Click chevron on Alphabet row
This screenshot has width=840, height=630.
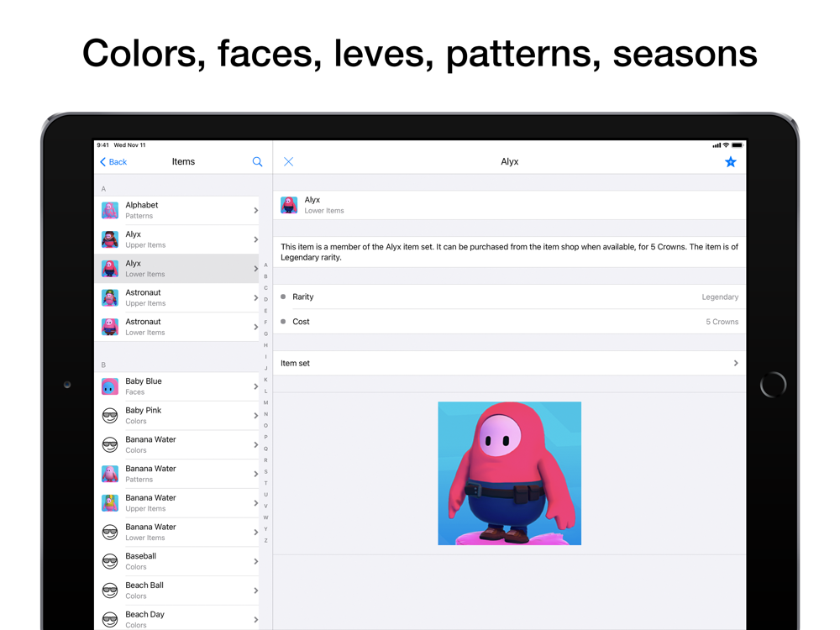click(x=255, y=211)
